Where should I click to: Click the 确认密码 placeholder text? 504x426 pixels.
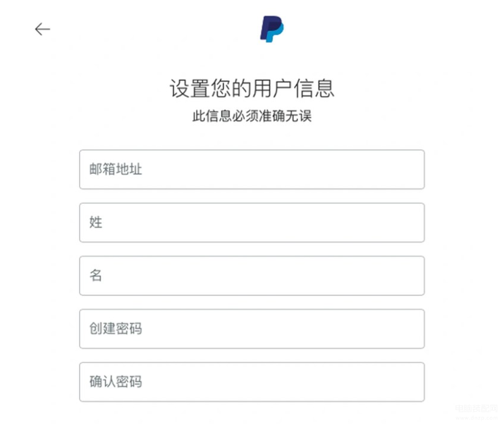point(116,383)
